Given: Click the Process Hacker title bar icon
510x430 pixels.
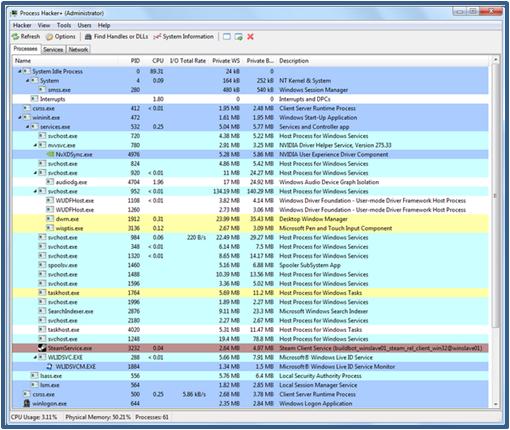Looking at the screenshot, I should pos(15,13).
